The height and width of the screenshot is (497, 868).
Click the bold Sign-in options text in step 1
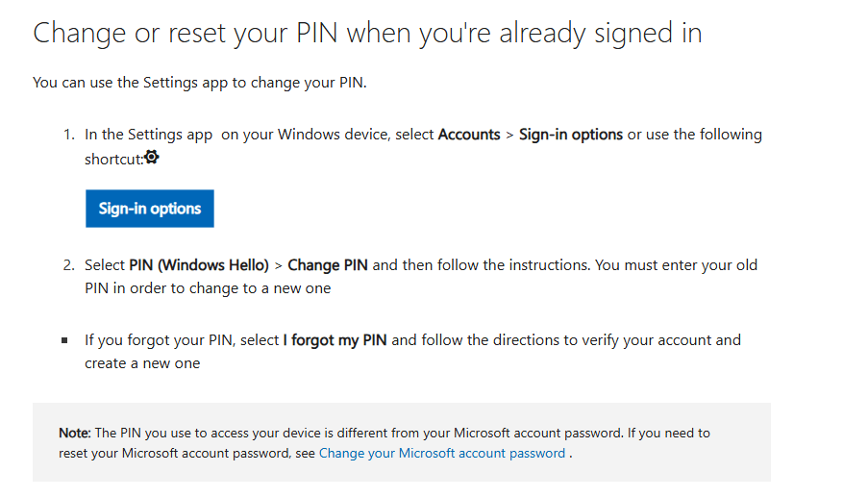(571, 135)
